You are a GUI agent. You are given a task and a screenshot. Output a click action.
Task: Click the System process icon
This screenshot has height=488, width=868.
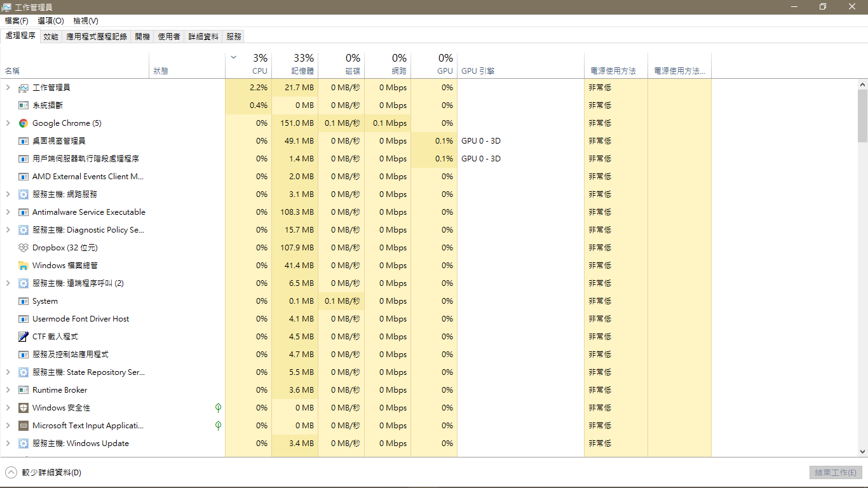tap(24, 301)
